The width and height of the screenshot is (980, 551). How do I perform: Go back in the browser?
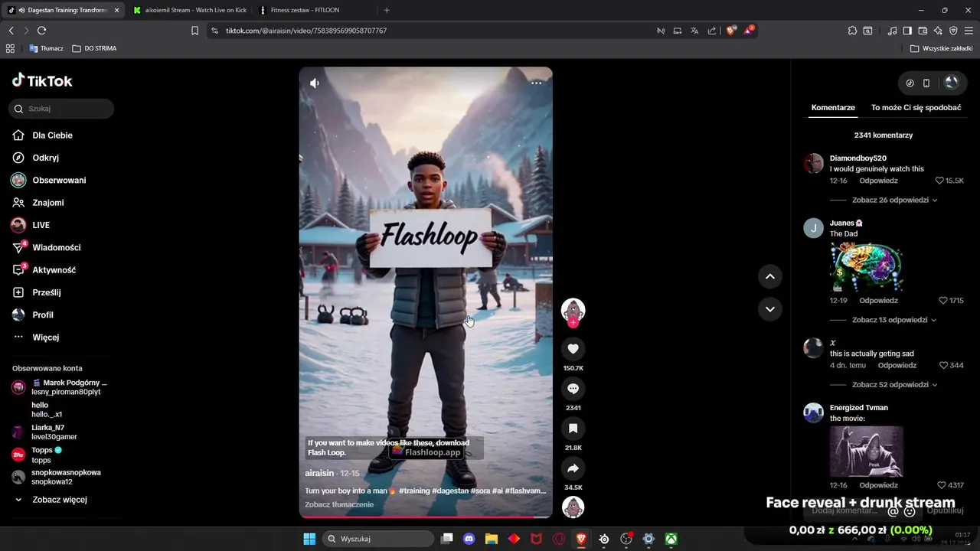pos(11,31)
